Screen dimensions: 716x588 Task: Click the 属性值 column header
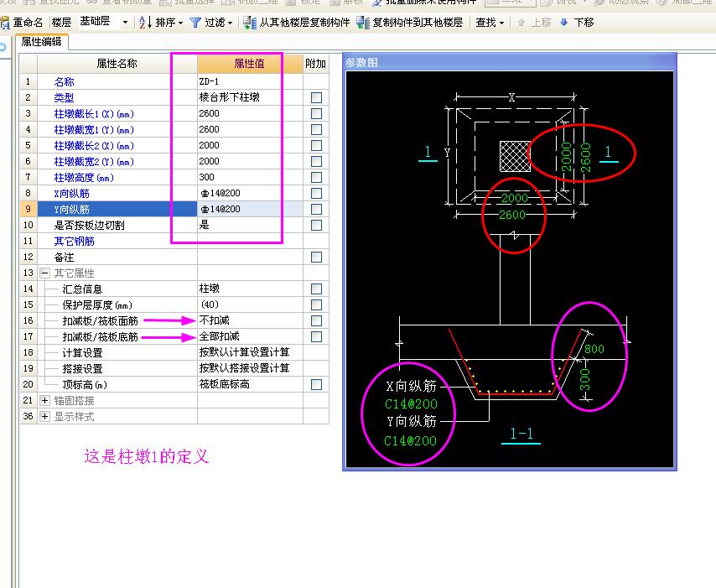pos(250,64)
